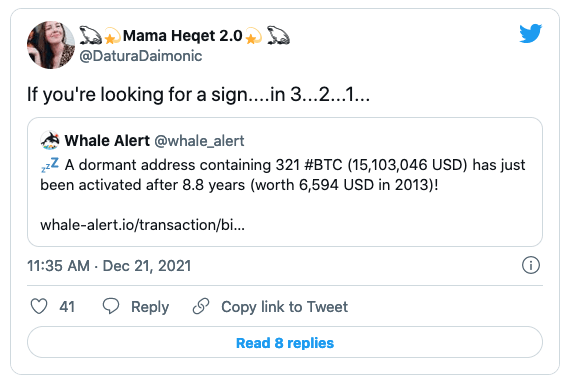Open the whale-alert.io transaction link
This screenshot has height=382, width=567.
142,225
